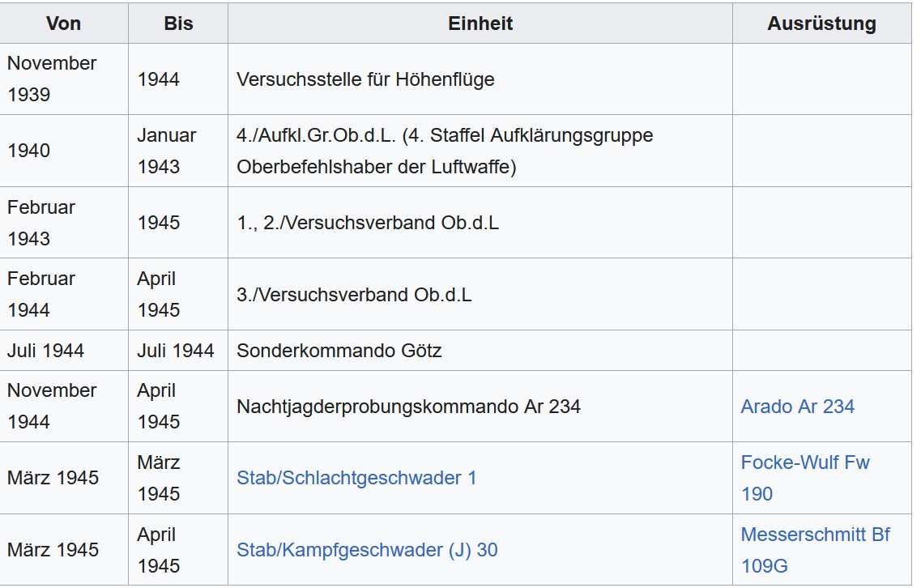921x588 pixels.
Task: Click the Juli 1944 end date cell
Action: [x=178, y=351]
